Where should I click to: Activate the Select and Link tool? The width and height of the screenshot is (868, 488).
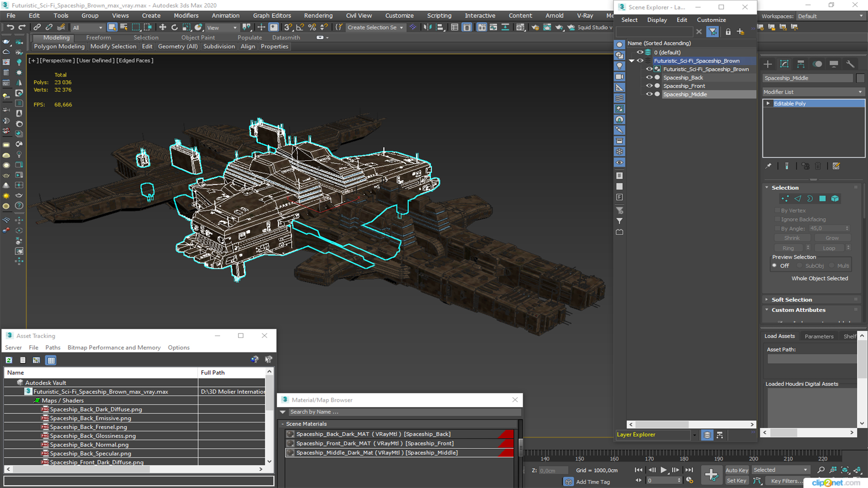coord(38,28)
